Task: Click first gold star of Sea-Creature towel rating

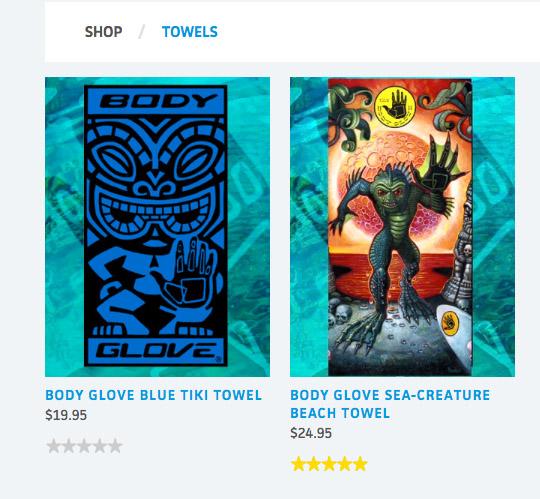Action: tap(298, 464)
